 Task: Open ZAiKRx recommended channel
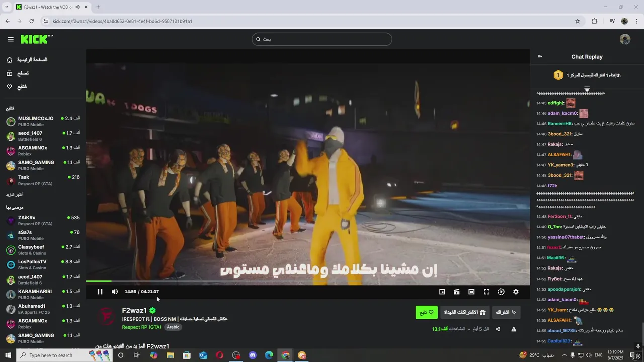click(43, 220)
